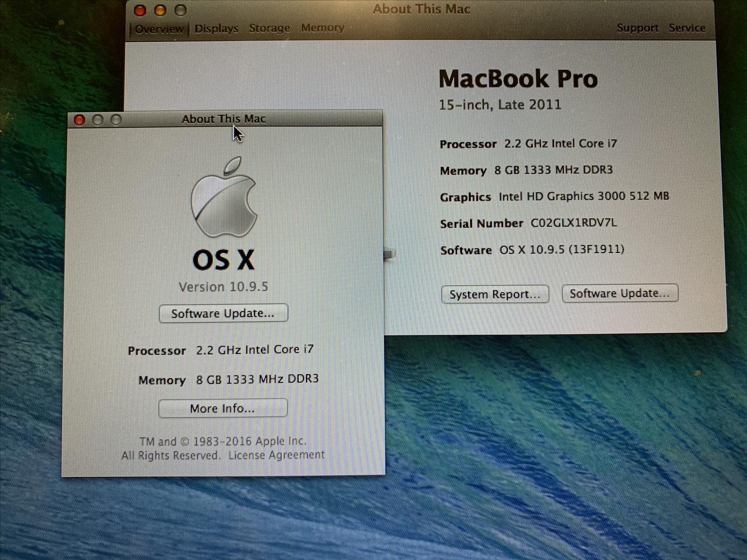Zoom the large About This Mac window
The image size is (747, 560).
click(x=181, y=10)
